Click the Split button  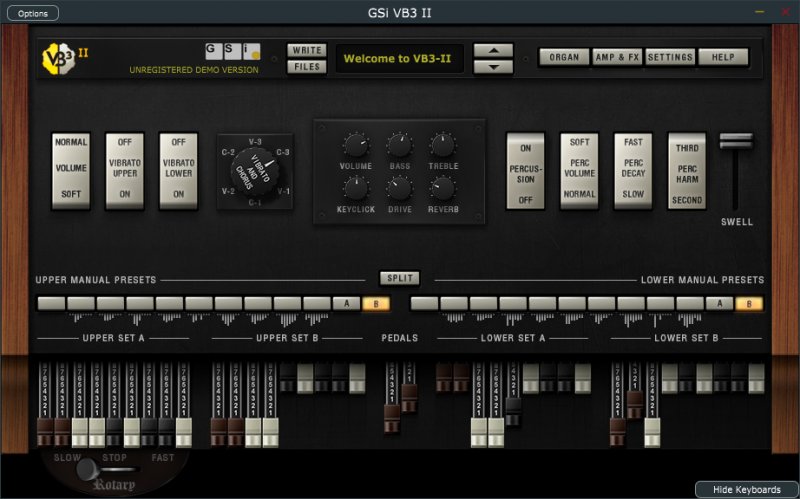click(x=400, y=278)
